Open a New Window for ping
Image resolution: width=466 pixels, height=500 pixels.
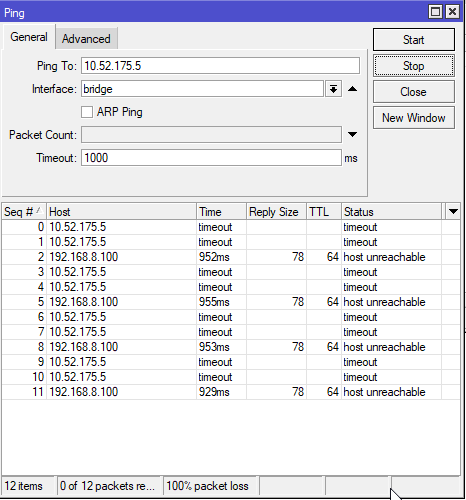[413, 118]
